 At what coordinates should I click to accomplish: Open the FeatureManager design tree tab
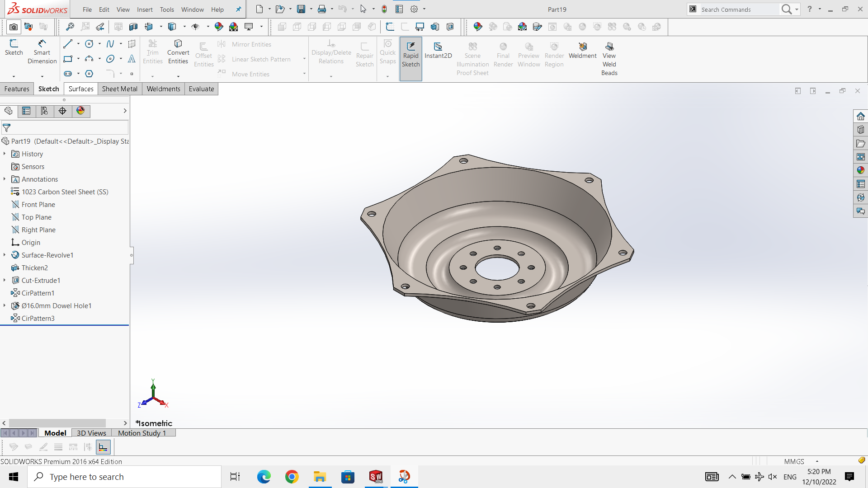point(9,111)
